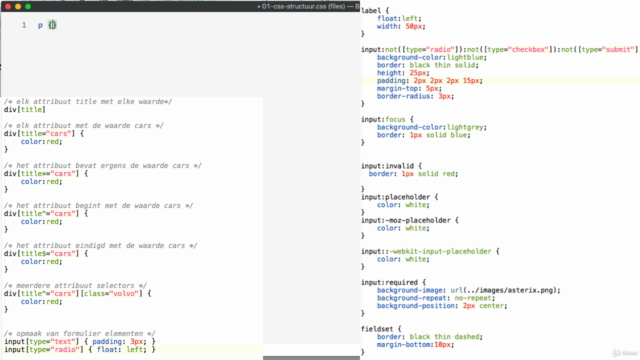640x360 pixels.
Task: Click the 'label {' selector line
Action: [375, 11]
